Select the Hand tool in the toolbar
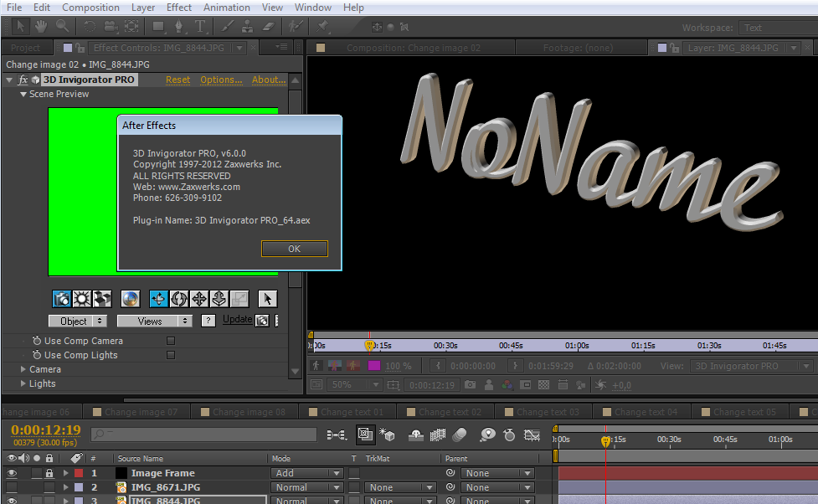818x504 pixels. coord(41,27)
